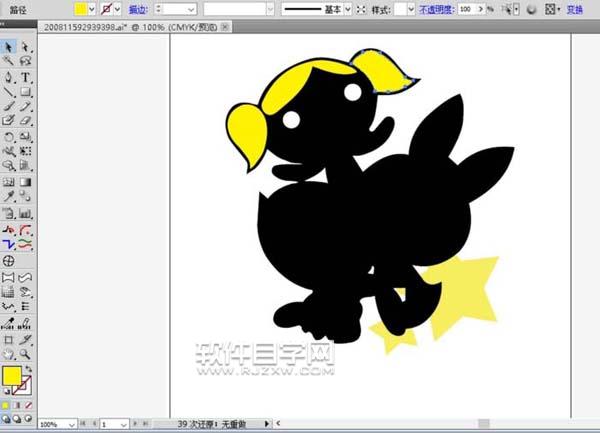Choose the Artboard tool
Viewport: 600px width, 433px height.
pos(8,340)
